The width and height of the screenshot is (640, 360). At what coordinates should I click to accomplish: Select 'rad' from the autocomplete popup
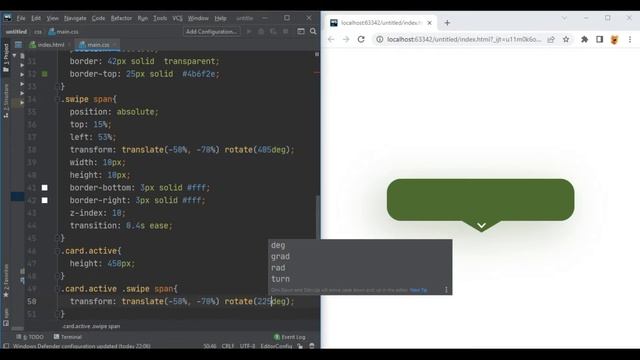point(360,268)
